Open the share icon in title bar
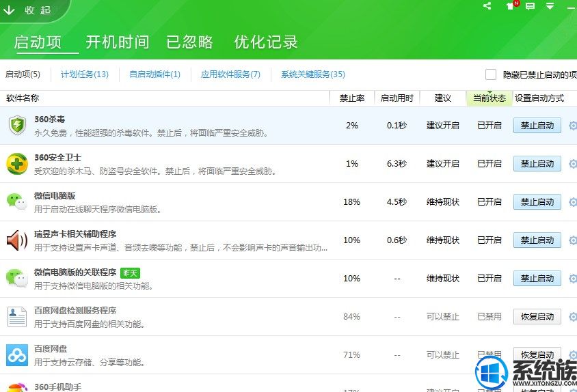This screenshot has width=577, height=392. tap(487, 6)
